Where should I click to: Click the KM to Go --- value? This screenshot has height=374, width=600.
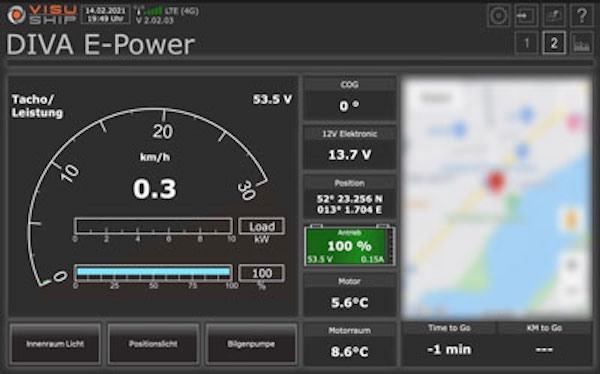(x=544, y=350)
